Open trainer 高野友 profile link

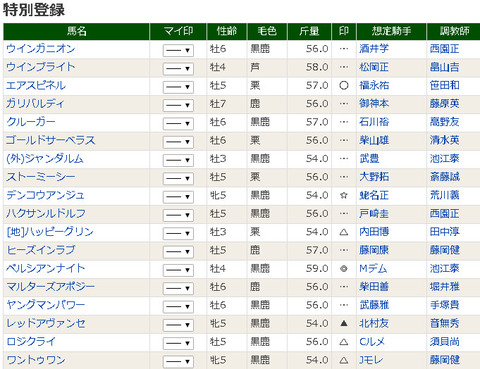click(x=444, y=122)
